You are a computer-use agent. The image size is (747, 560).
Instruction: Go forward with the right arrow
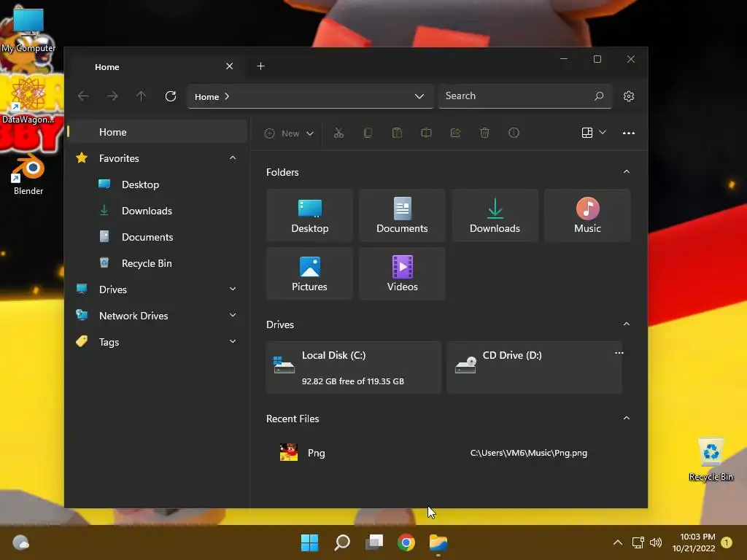point(112,96)
